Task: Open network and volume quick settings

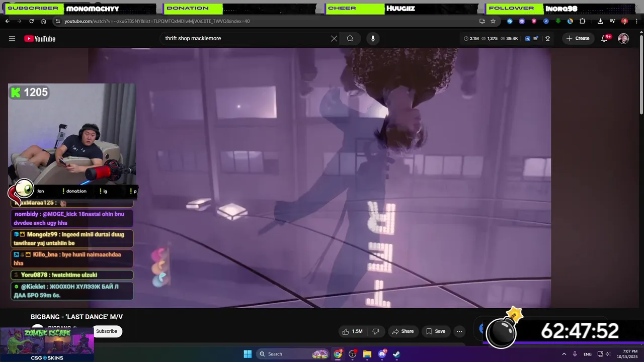Action: click(x=604, y=354)
